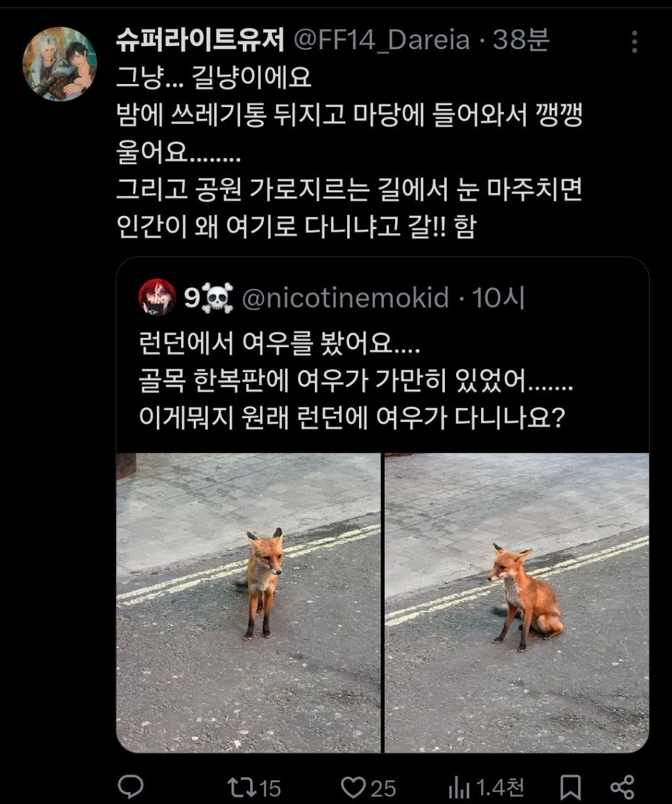The height and width of the screenshot is (804, 672).
Task: View analytics showing 1.4천 views
Action: (486, 787)
